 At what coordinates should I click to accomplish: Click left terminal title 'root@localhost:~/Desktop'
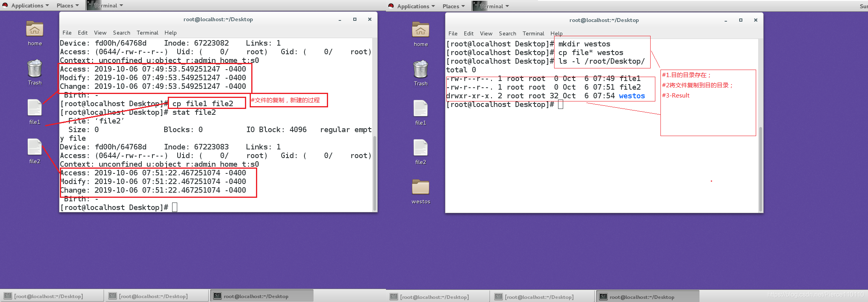click(218, 19)
